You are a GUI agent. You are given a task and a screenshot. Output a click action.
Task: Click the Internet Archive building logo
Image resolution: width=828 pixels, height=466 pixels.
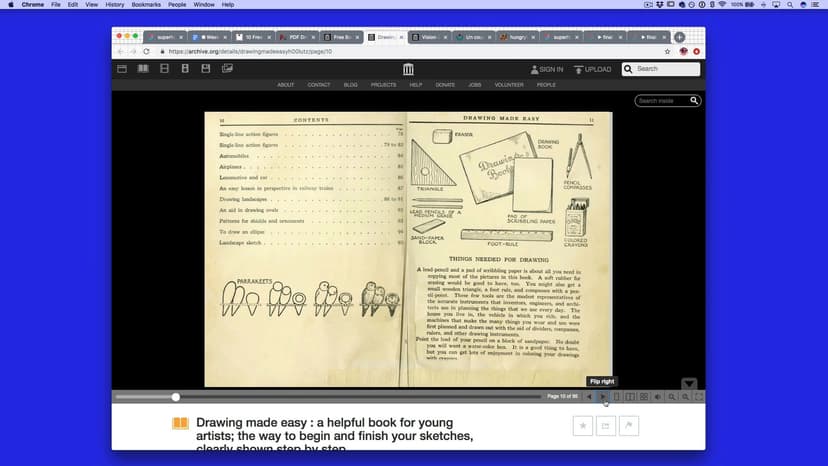pos(408,69)
